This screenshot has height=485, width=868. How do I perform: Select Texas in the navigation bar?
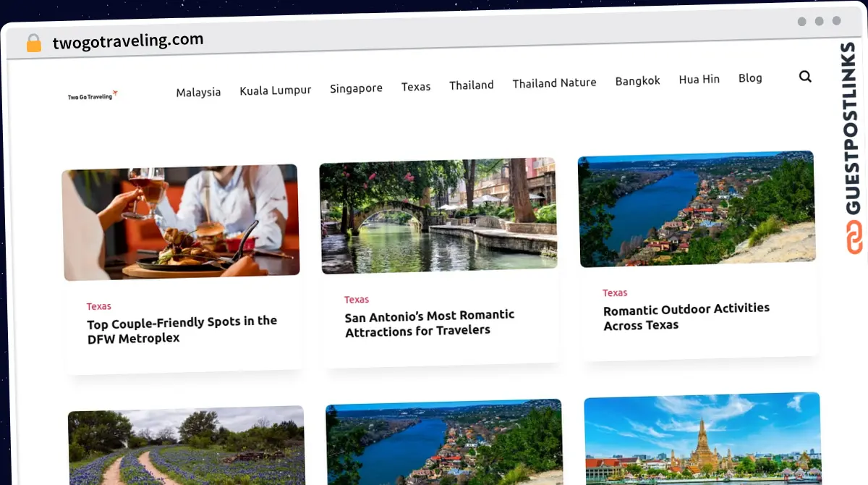416,87
